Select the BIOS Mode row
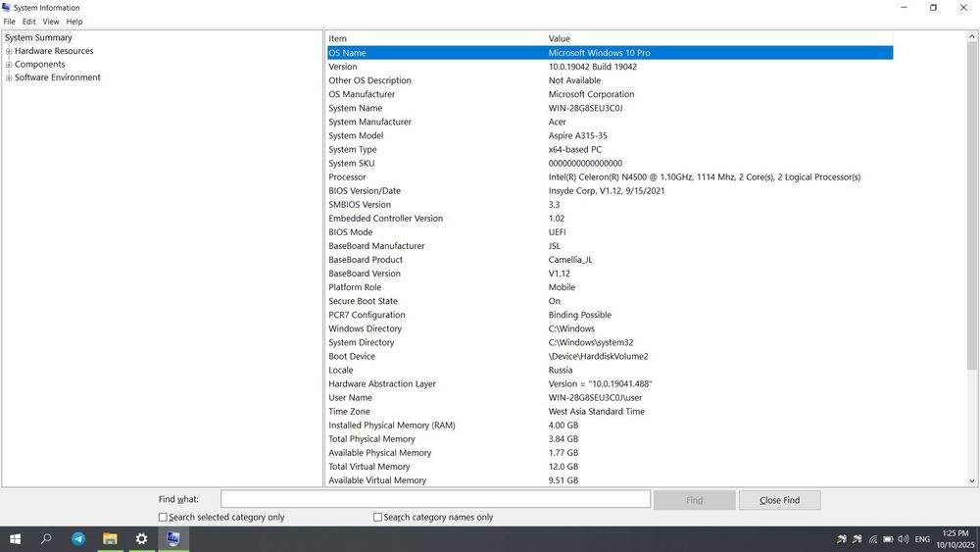This screenshot has width=980, height=552. click(610, 232)
